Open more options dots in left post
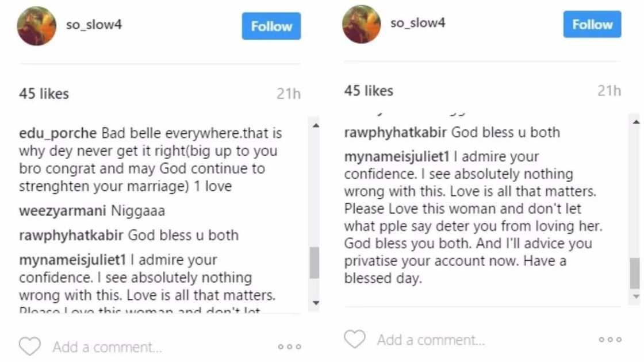The height and width of the screenshot is (362, 644). click(289, 347)
